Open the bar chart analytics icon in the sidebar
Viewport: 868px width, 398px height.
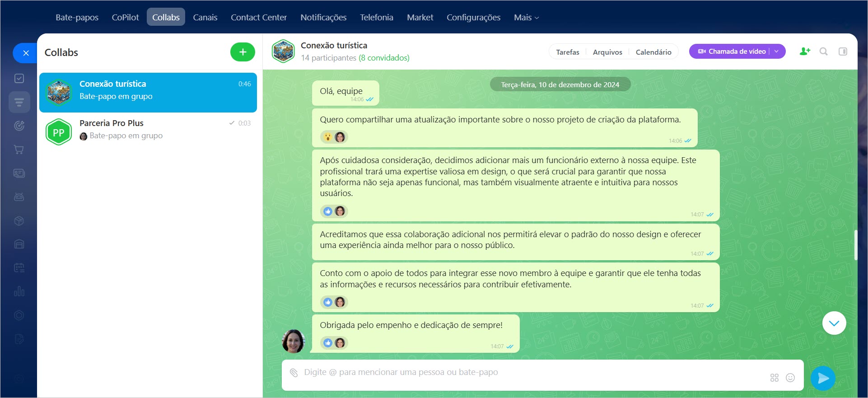(x=19, y=291)
